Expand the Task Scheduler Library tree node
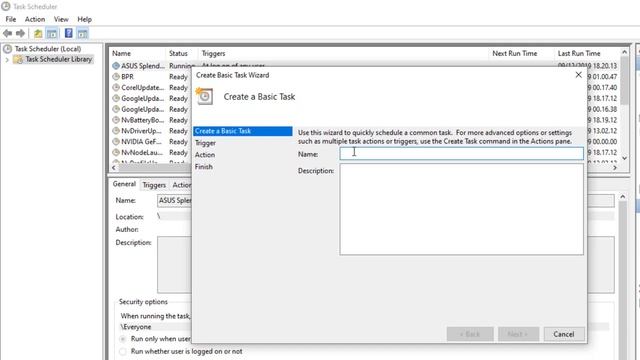The height and width of the screenshot is (360, 640). pyautogui.click(x=7, y=60)
